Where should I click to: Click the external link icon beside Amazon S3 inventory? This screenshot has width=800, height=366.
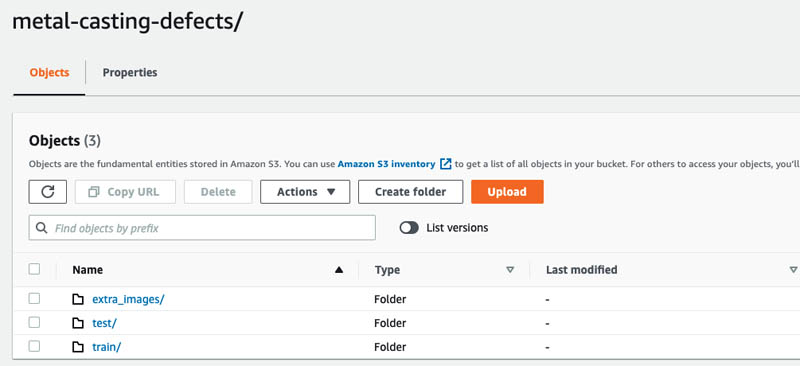click(445, 164)
